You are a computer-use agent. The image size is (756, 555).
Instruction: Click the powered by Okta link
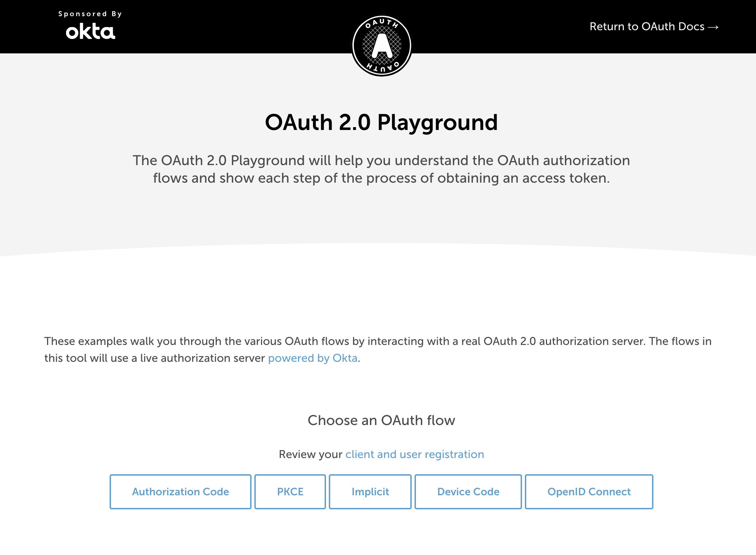313,358
